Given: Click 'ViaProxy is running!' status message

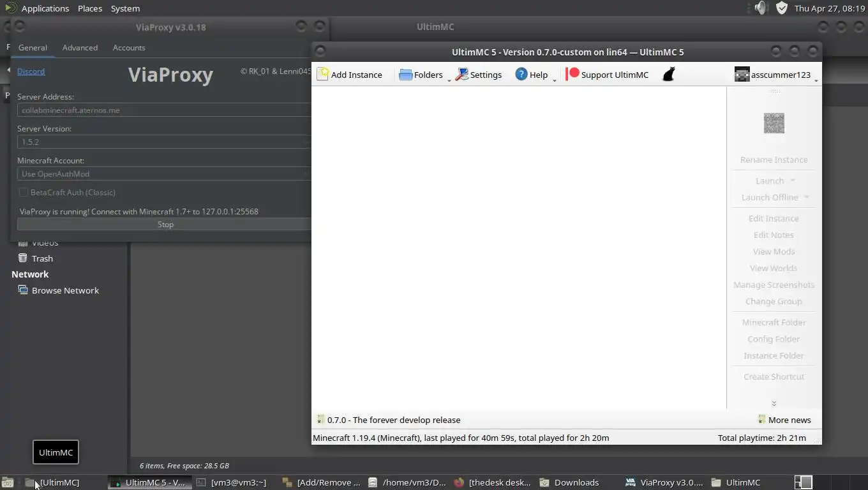Looking at the screenshot, I should tap(139, 211).
